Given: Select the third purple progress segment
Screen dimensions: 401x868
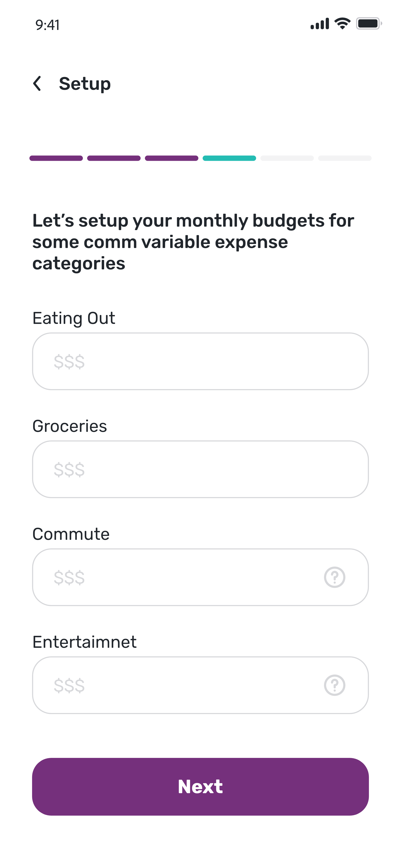Looking at the screenshot, I should tap(172, 158).
